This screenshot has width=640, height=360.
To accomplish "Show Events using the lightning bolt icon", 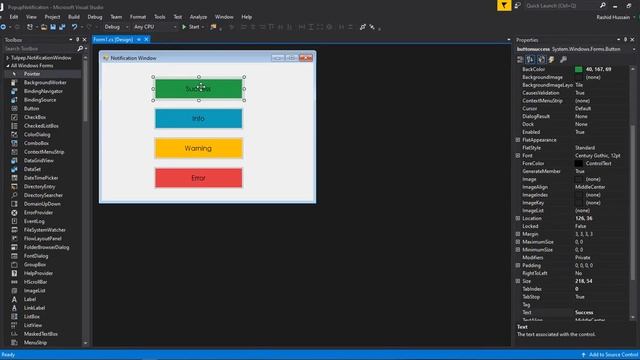I will point(551,60).
